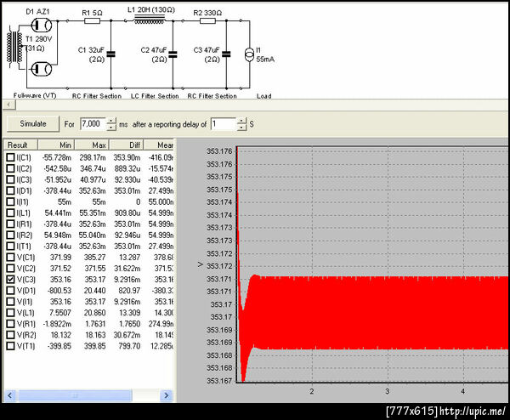Click the reporting delay input field

click(x=224, y=124)
